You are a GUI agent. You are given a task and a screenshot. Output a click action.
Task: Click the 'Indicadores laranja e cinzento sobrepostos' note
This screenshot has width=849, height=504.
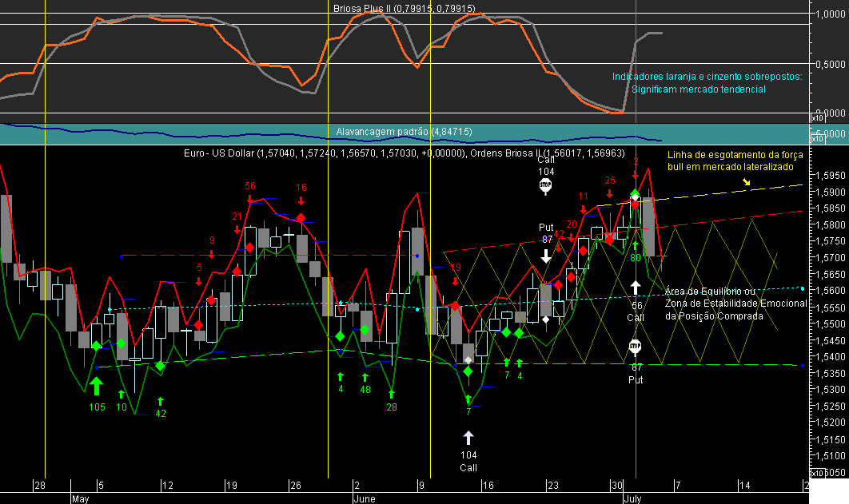point(707,76)
